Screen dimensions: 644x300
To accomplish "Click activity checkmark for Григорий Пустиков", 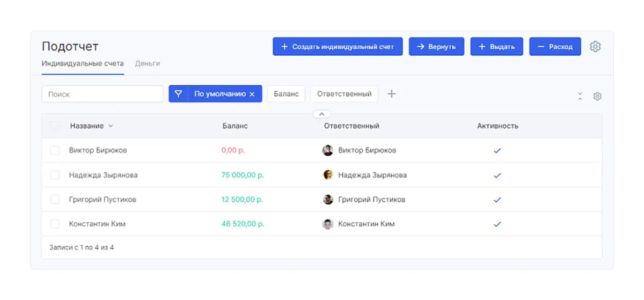I will click(497, 200).
